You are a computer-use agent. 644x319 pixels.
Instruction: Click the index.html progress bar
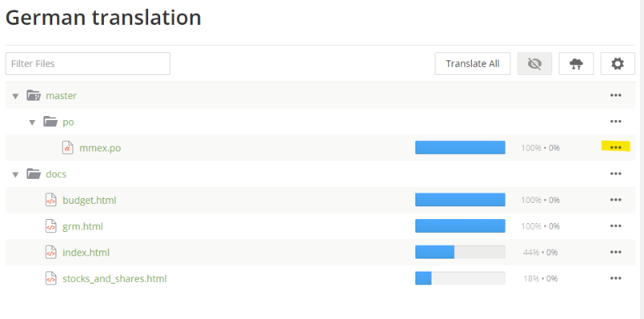[x=460, y=252]
